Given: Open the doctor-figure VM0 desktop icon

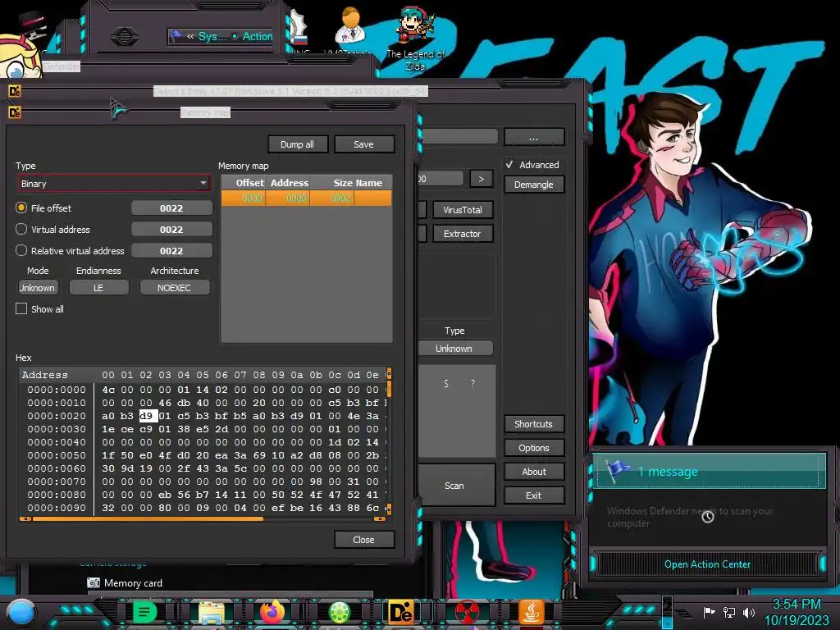Looking at the screenshot, I should tap(350, 27).
